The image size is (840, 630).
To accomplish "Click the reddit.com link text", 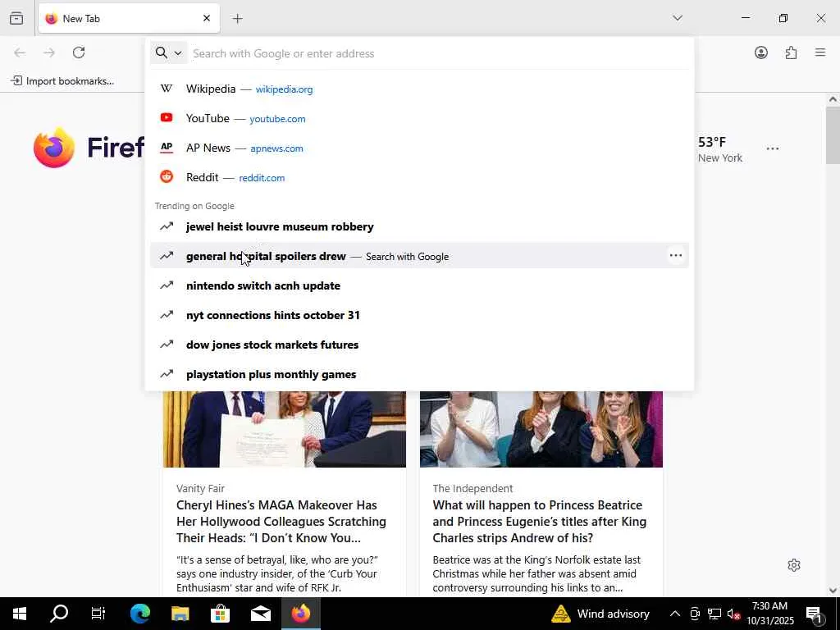I will point(262,178).
